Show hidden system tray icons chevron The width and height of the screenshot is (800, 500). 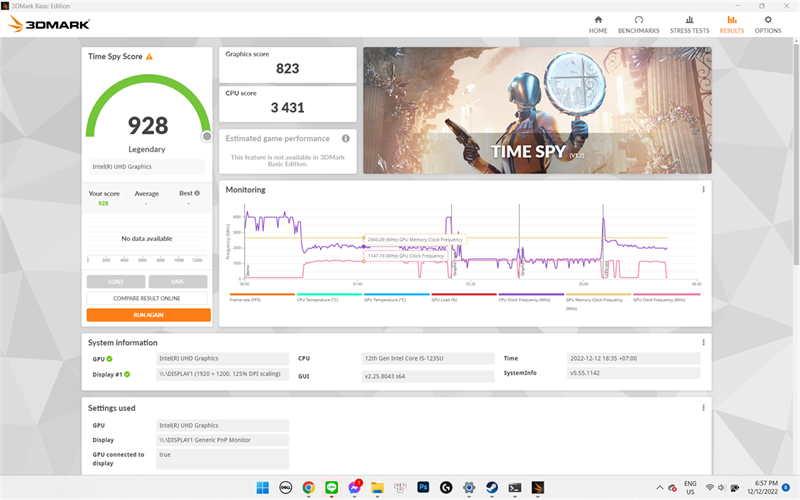point(659,488)
